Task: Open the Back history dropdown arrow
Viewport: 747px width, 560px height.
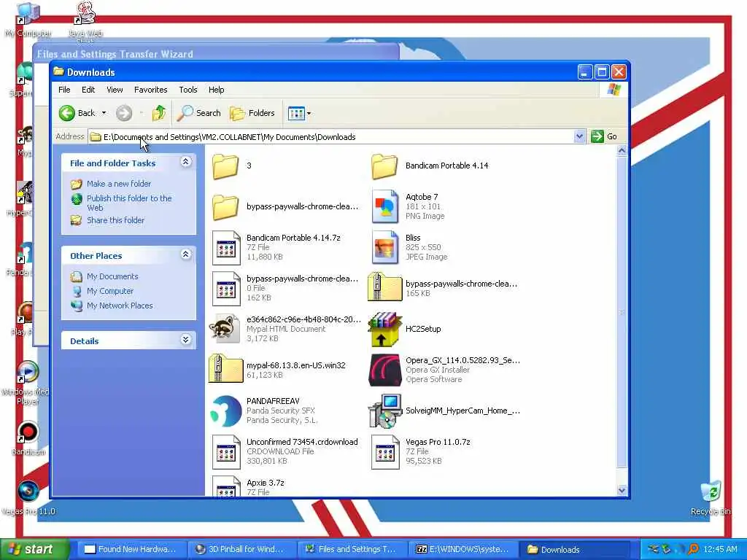Action: pyautogui.click(x=104, y=113)
